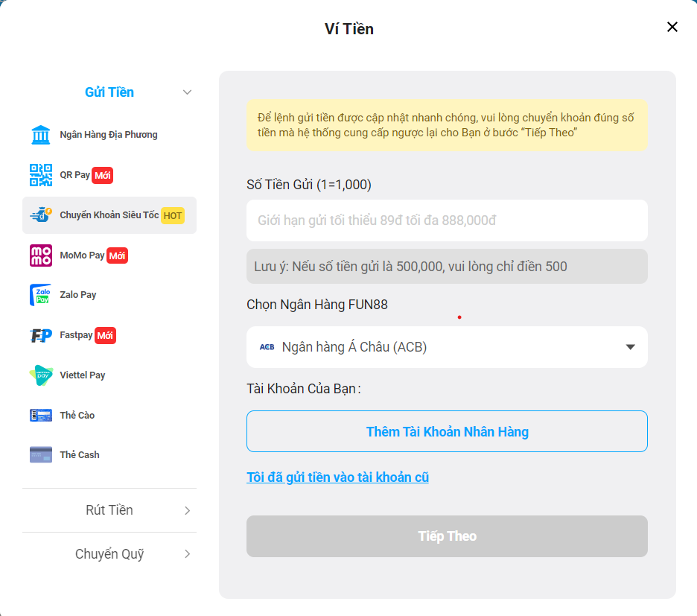Click the deposit amount input field

(x=447, y=221)
